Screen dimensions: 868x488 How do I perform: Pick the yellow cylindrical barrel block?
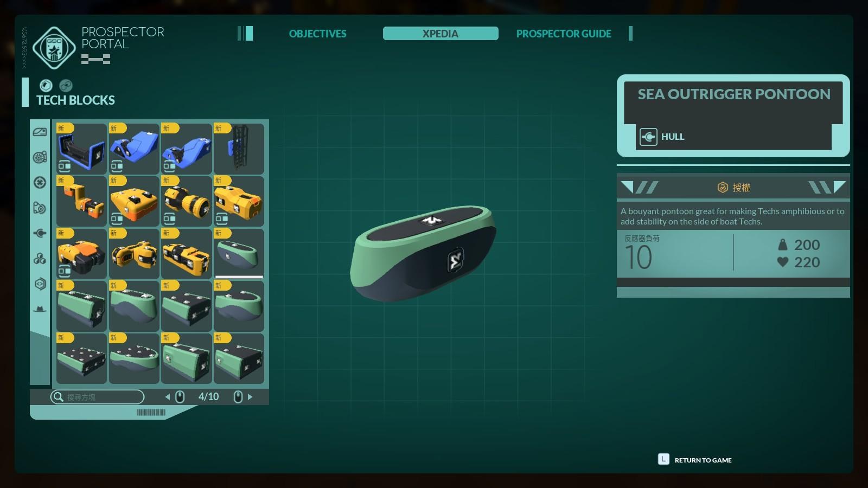186,201
